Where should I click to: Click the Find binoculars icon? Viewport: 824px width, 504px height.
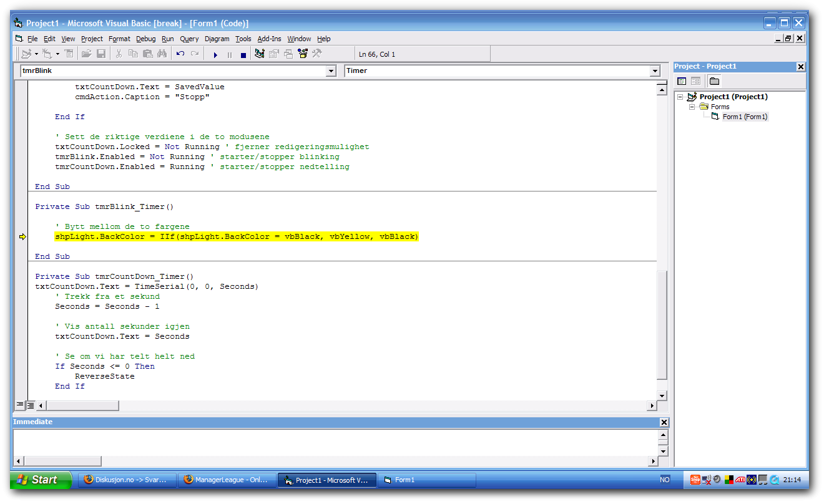[x=162, y=54]
